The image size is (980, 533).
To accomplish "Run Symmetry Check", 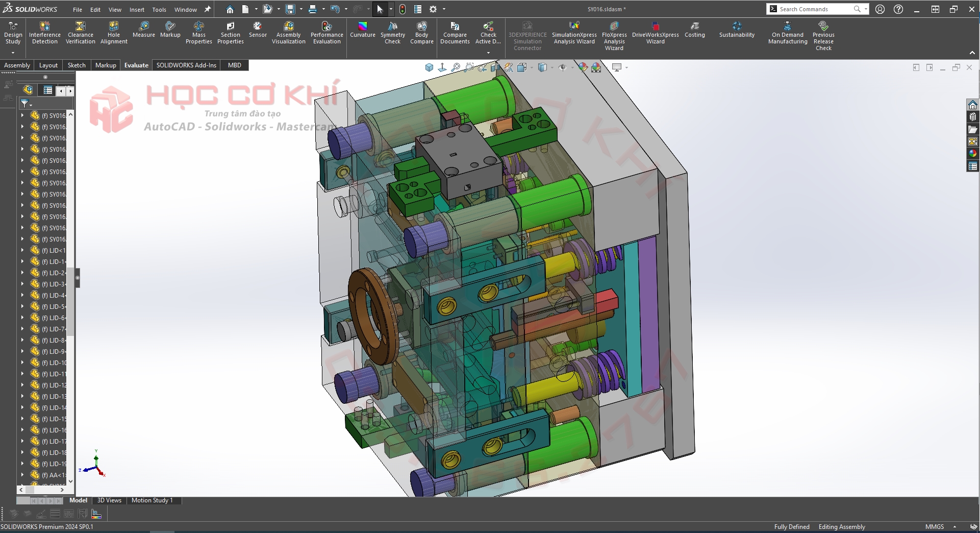I will click(393, 33).
